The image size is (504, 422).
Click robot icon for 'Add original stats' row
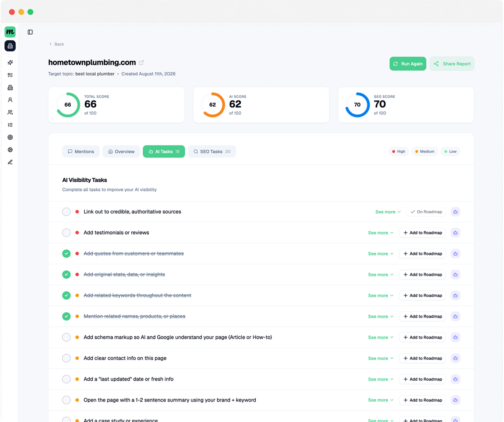[455, 275]
